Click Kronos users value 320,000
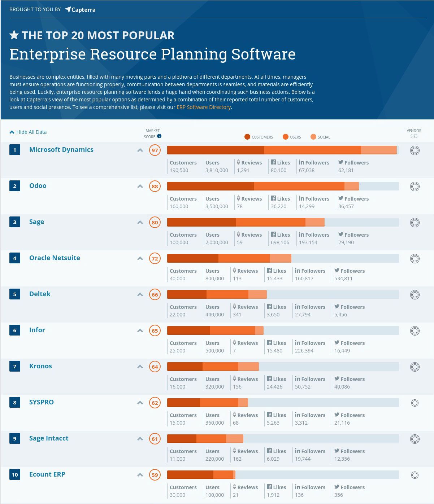The image size is (434, 504). 215,387
